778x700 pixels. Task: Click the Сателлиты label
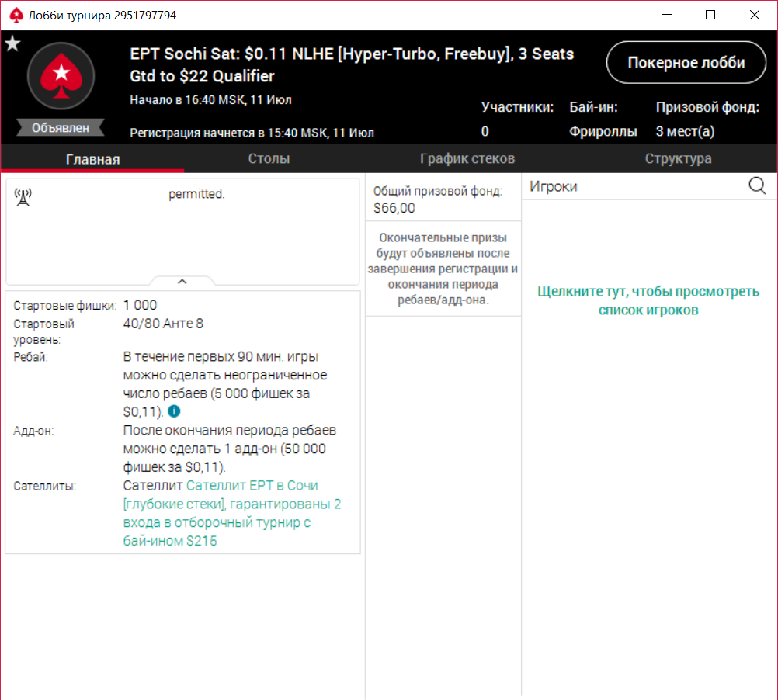(45, 487)
